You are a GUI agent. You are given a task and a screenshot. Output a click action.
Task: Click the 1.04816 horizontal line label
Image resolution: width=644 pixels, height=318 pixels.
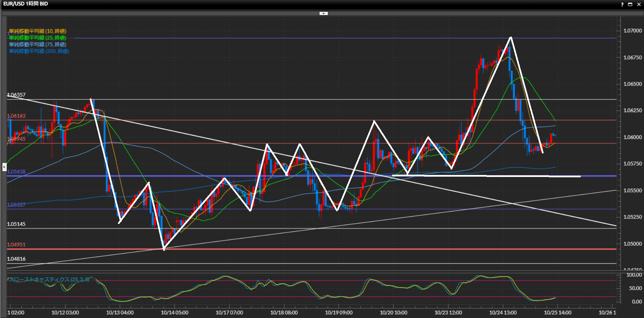tap(16, 259)
